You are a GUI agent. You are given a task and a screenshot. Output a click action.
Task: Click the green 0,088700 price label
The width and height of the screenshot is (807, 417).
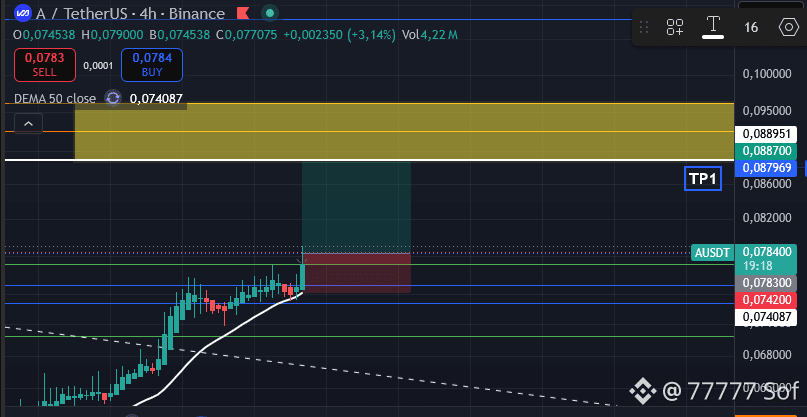tap(766, 151)
